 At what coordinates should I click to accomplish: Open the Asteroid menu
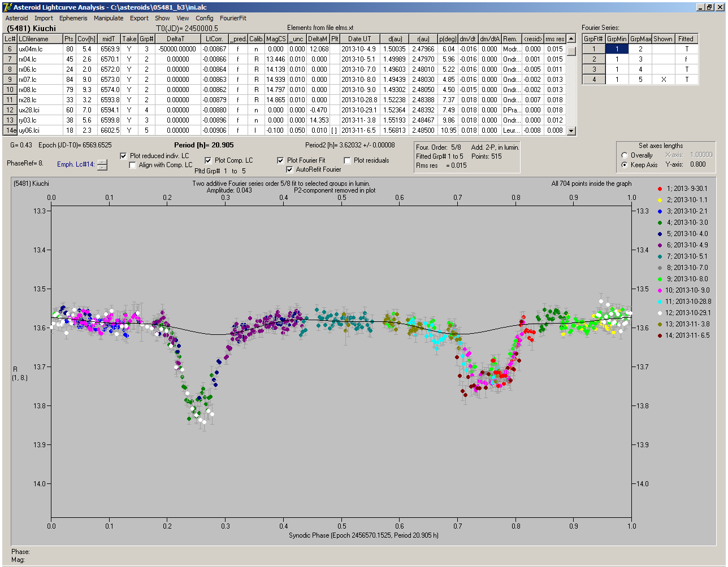(x=16, y=18)
